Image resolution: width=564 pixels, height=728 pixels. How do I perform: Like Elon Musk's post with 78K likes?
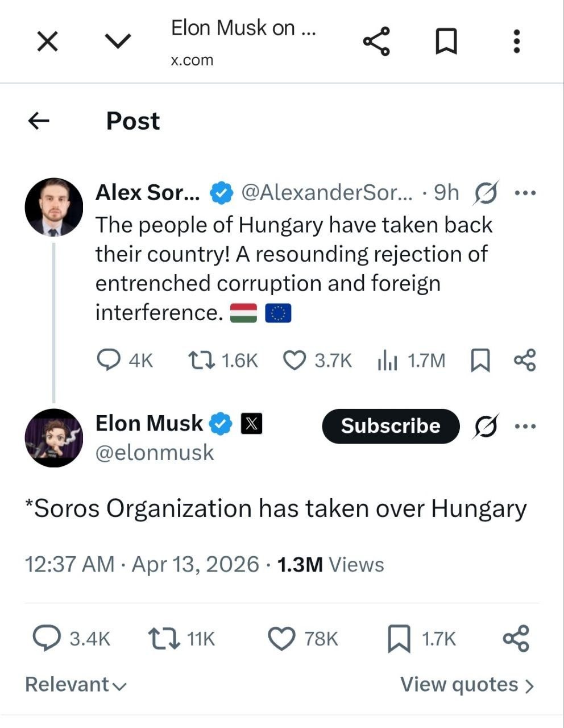tap(281, 639)
